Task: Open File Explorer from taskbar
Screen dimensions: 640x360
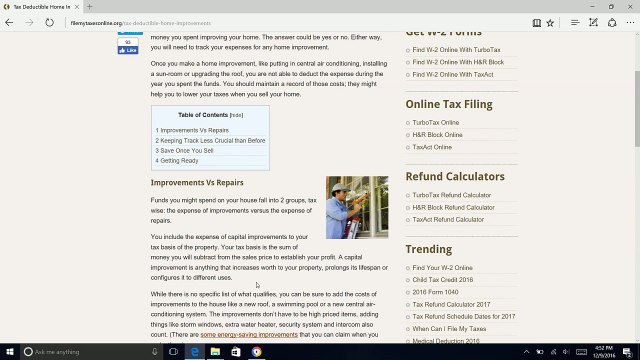Action: (x=215, y=351)
